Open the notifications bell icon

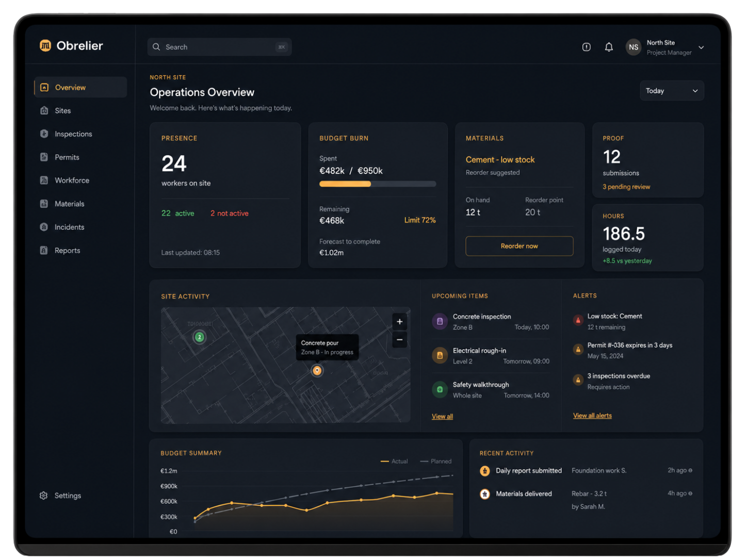point(609,47)
